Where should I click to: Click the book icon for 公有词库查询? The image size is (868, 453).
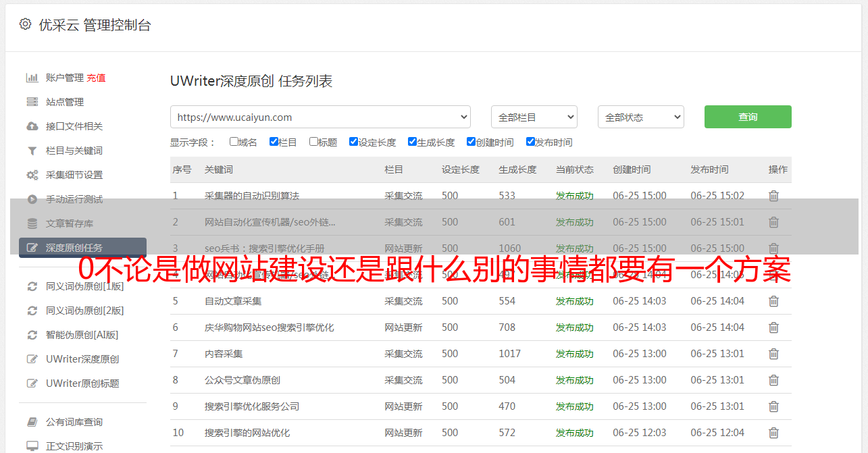[x=32, y=422]
